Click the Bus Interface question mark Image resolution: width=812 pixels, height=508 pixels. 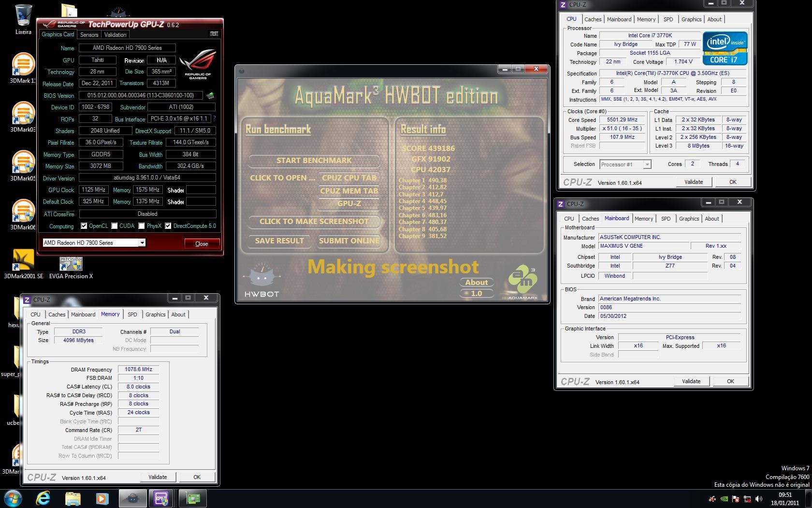pyautogui.click(x=214, y=119)
